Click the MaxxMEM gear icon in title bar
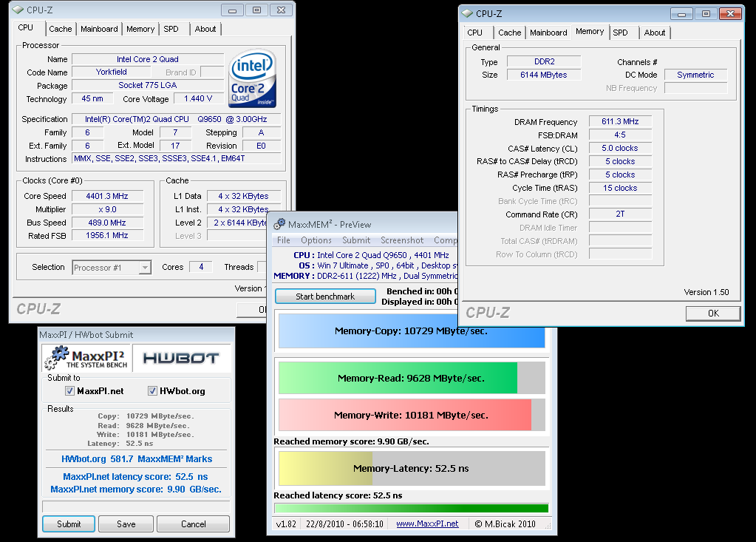 pyautogui.click(x=279, y=224)
